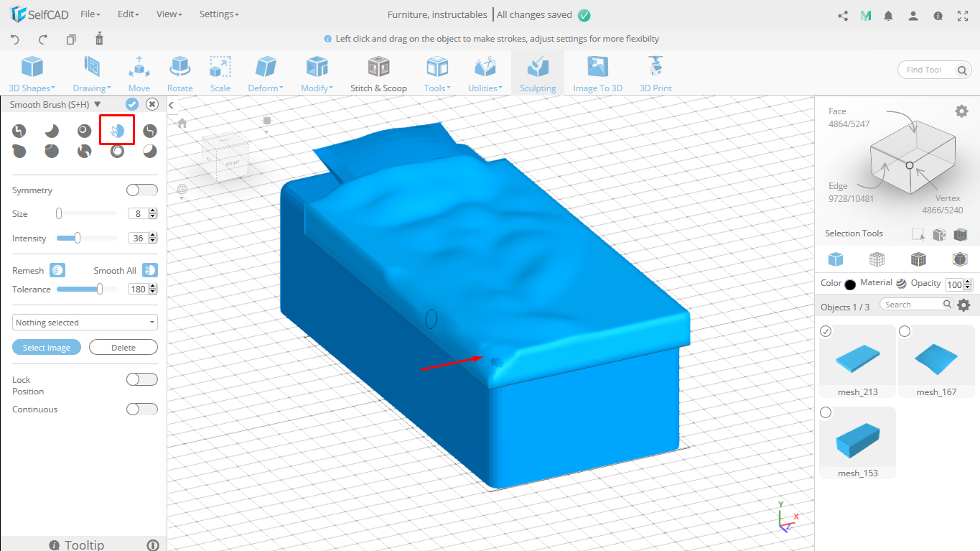The image size is (980, 551).
Task: Select the ring-shaped sculpt brush icon
Action: pos(117,151)
